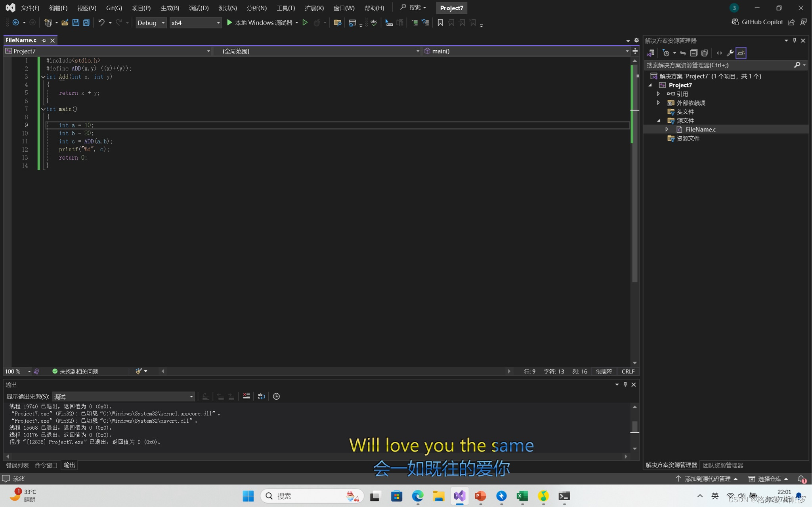Screen dimensions: 812x507
Task: Collapse the Project7 node in Solution Explorer
Action: point(650,85)
